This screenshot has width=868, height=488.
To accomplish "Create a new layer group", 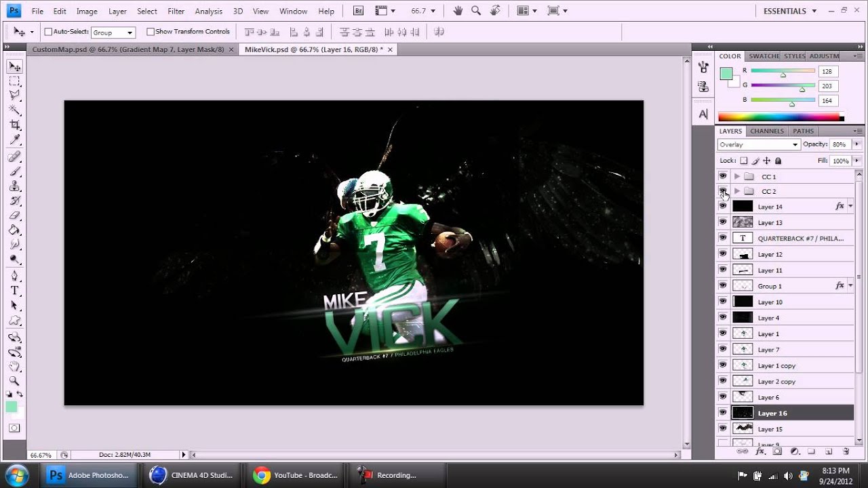I will [811, 451].
